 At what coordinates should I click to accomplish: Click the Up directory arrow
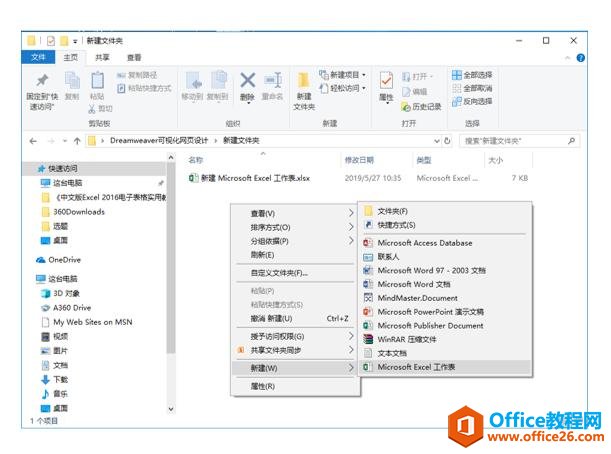pyautogui.click(x=77, y=141)
